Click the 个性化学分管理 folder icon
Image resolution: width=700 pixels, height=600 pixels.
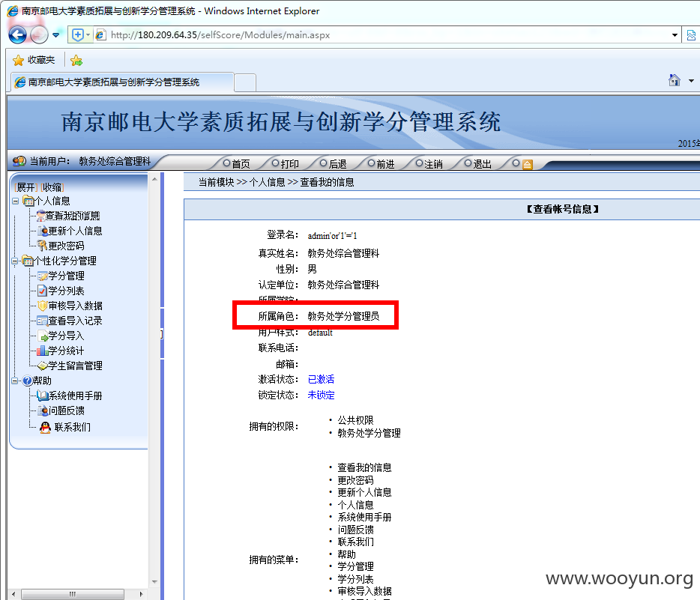click(28, 261)
